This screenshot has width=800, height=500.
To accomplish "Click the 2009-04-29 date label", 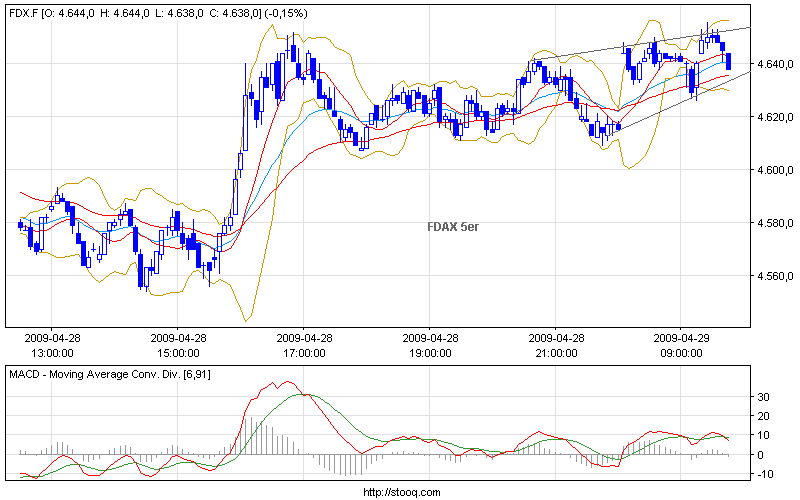I will coord(681,338).
